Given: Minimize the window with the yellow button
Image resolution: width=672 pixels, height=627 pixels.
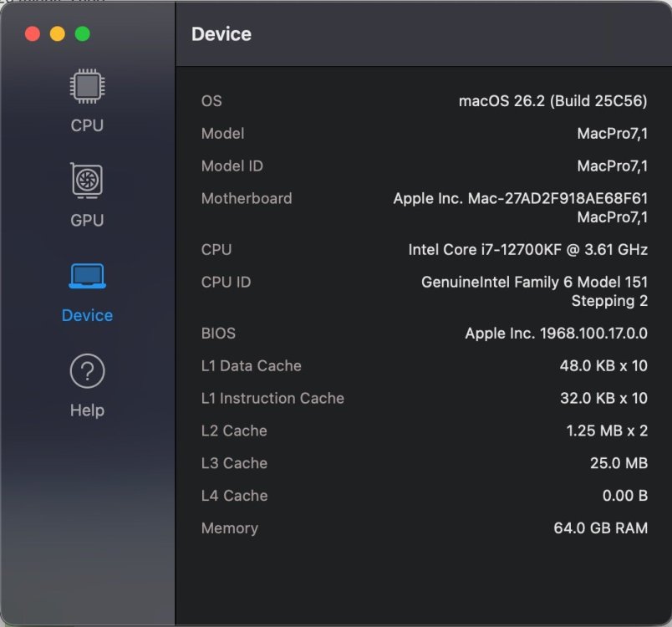Looking at the screenshot, I should click(x=58, y=33).
